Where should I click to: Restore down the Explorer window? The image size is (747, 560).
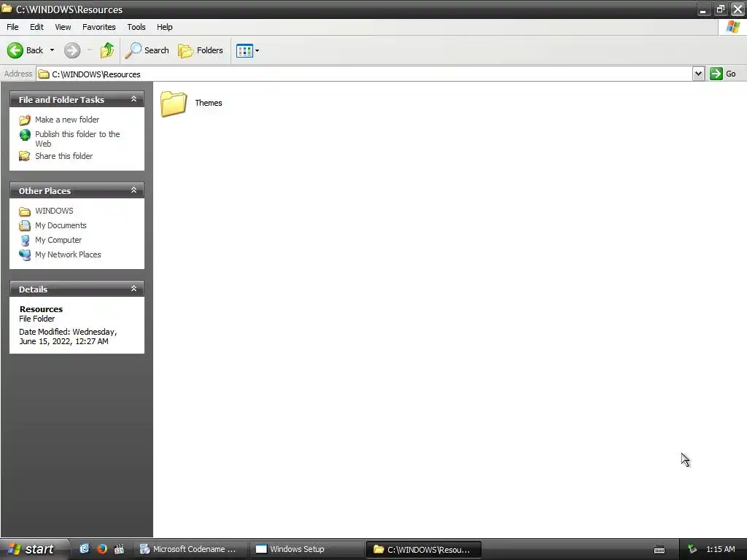720,9
